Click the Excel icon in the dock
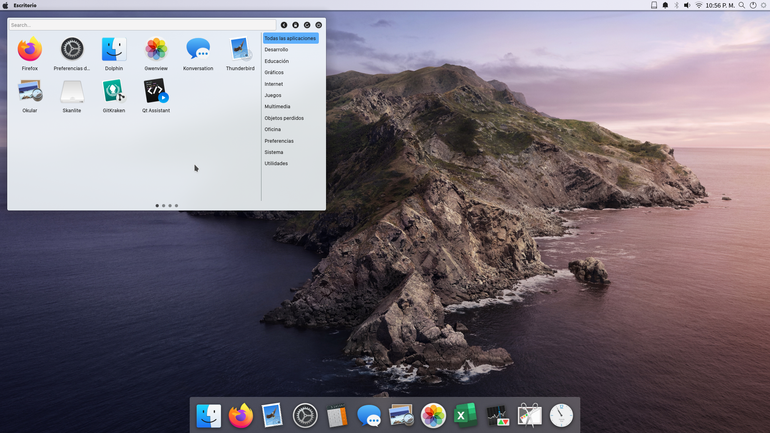 pos(465,415)
